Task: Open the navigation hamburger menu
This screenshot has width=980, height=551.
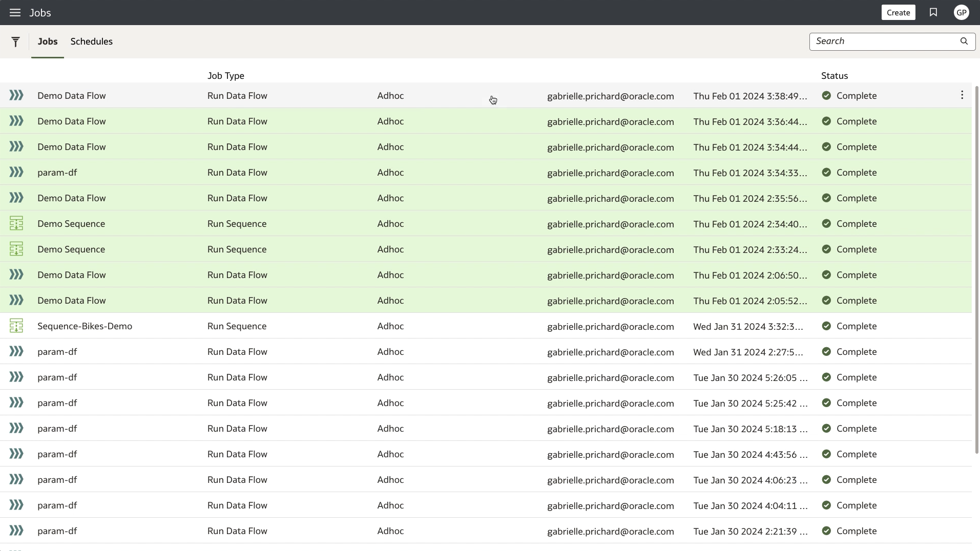Action: point(14,12)
